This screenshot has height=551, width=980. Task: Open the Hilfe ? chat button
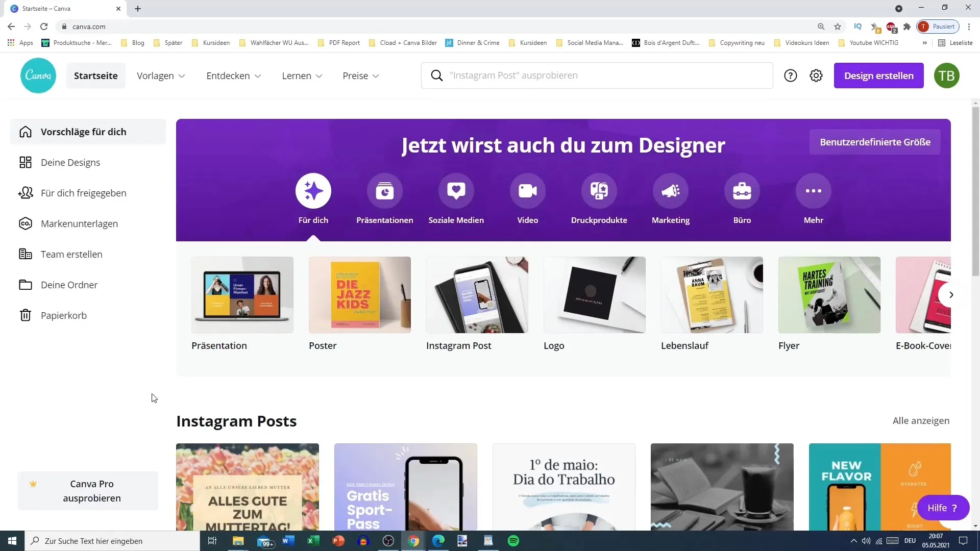click(x=943, y=508)
